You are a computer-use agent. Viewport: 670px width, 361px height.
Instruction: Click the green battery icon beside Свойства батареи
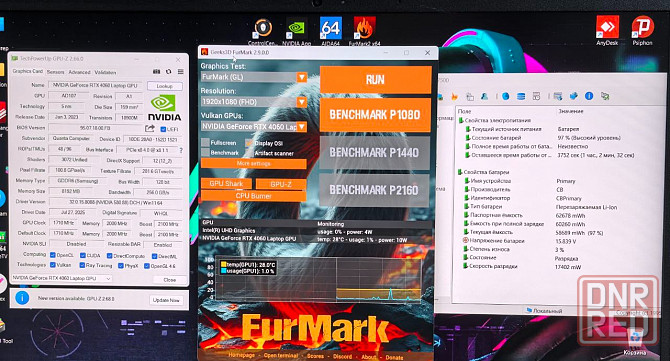460,172
